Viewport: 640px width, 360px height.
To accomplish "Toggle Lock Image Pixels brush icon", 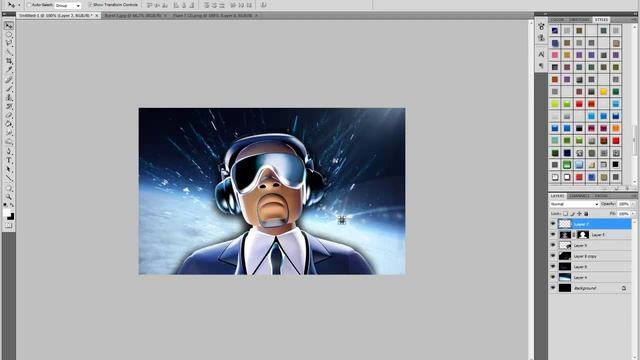I will pos(573,213).
